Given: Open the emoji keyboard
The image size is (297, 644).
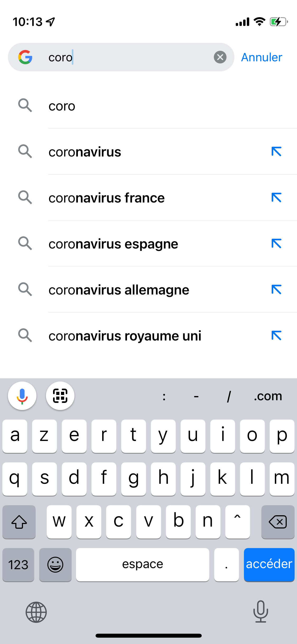Looking at the screenshot, I should pos(55,565).
